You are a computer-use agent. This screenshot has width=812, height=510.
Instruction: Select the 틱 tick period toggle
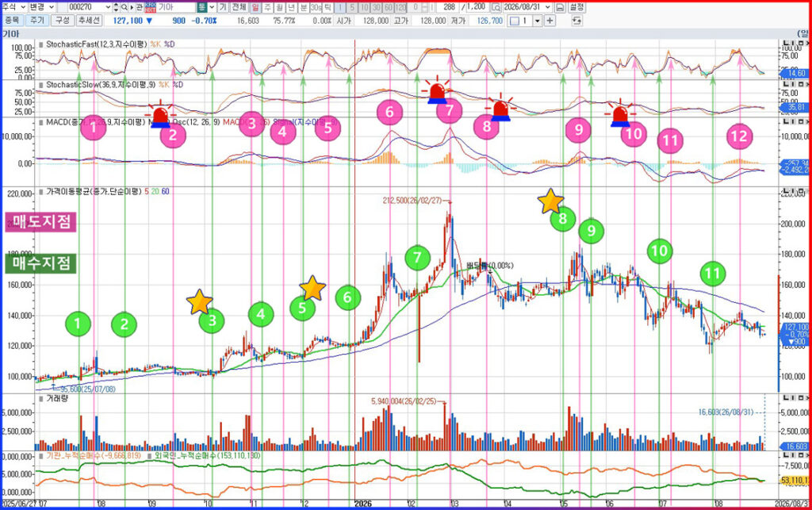point(327,7)
